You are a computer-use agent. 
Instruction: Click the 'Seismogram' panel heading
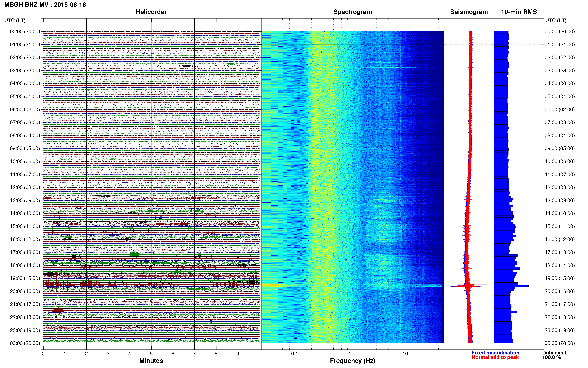point(469,12)
